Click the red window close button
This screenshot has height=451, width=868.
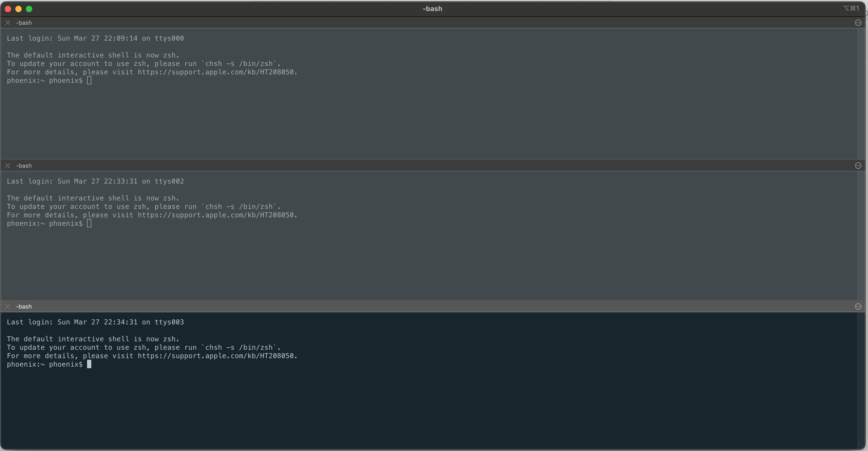point(8,9)
